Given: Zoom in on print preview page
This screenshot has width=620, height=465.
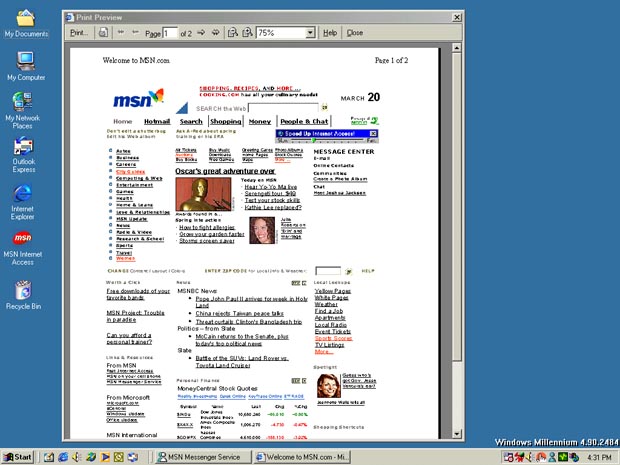Looking at the screenshot, I should coord(248,32).
